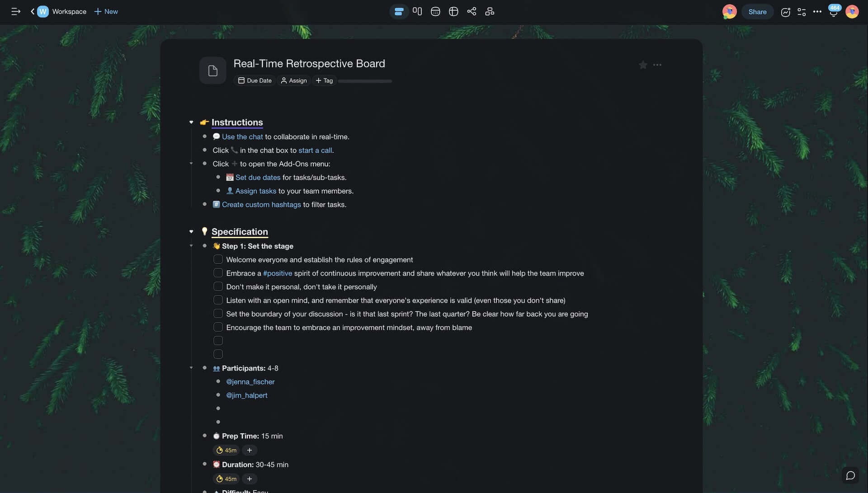Click the document progress bar
Image resolution: width=868 pixels, height=493 pixels.
click(365, 81)
